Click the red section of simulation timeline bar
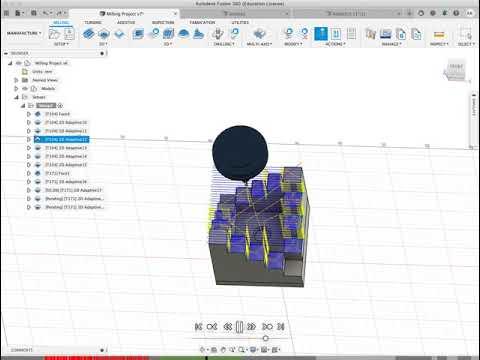 click(x=96, y=358)
